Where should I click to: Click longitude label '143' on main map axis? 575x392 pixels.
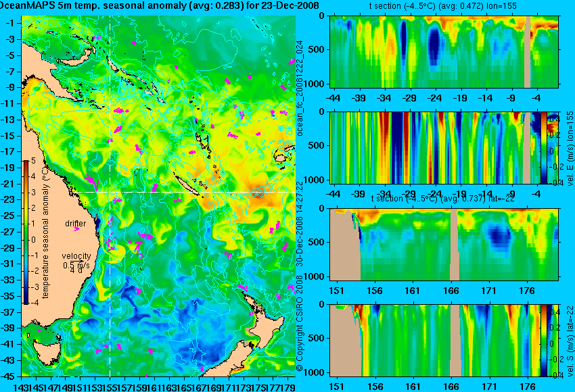point(20,387)
